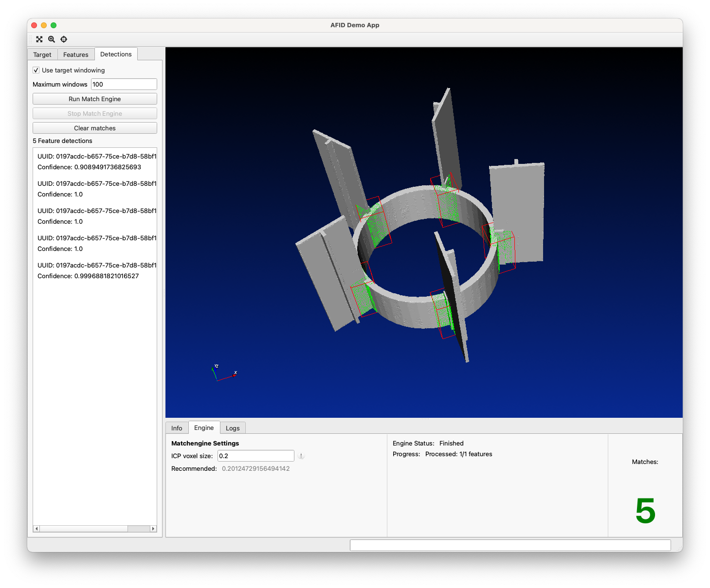This screenshot has height=588, width=710.
Task: Click the Clear matches button
Action: pyautogui.click(x=95, y=128)
